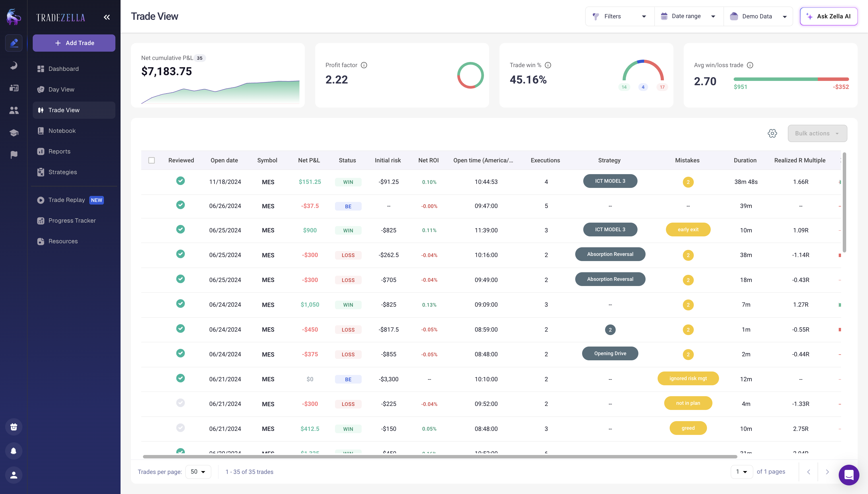This screenshot has width=868, height=494.
Task: Click the notification bell icon
Action: tap(13, 451)
